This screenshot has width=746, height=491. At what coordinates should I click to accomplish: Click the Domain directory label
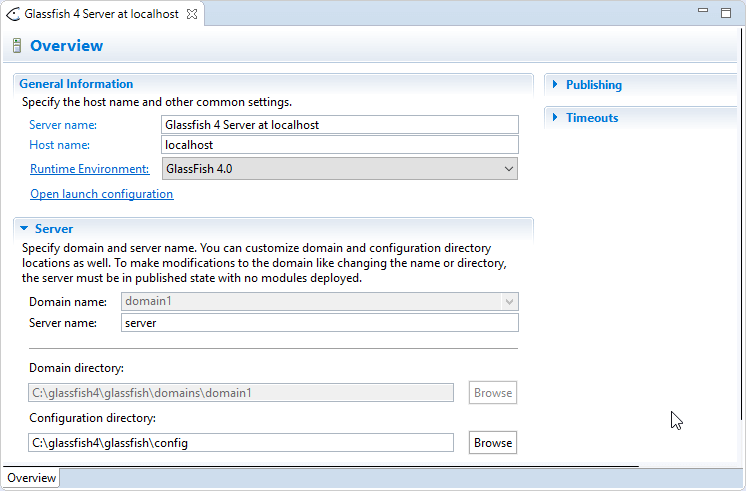76,368
